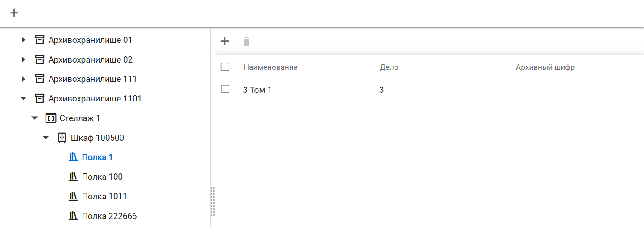Sort by the Наименование column header

coord(270,67)
